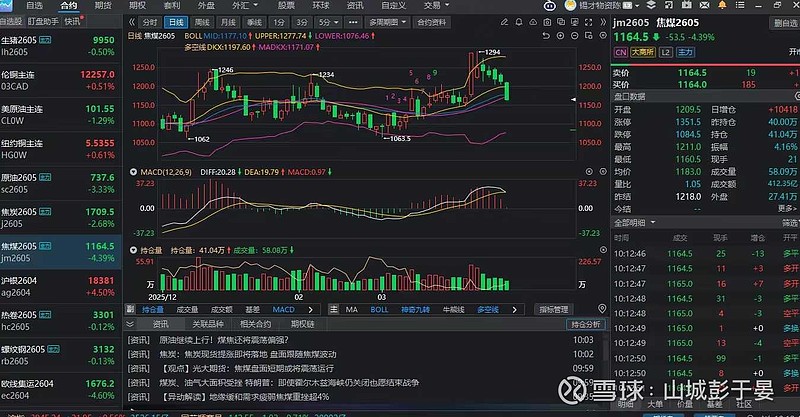Click the notification bell in title bar

tap(722, 5)
